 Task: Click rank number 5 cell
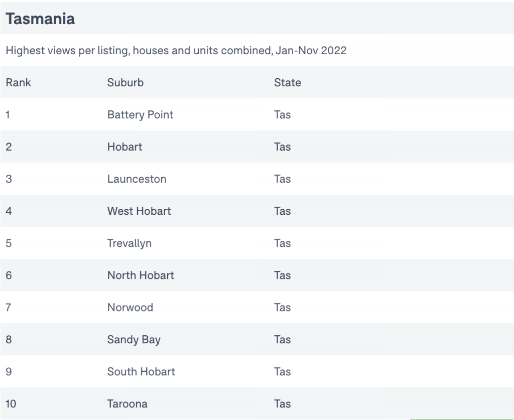(x=9, y=243)
